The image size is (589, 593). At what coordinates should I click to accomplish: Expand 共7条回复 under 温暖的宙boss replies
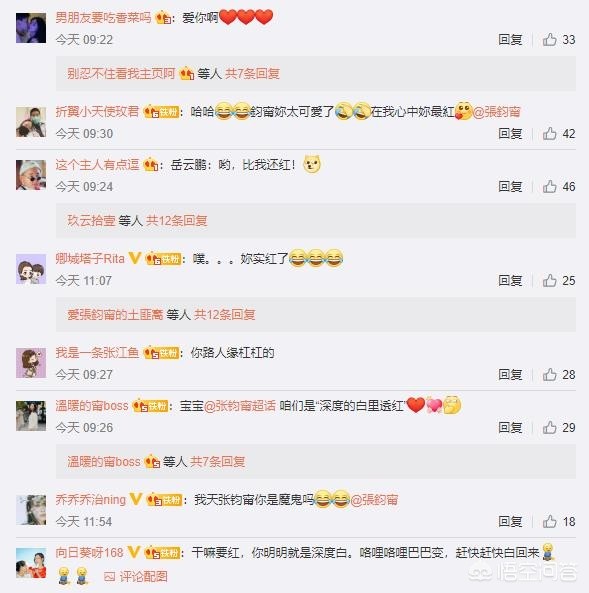tap(218, 461)
